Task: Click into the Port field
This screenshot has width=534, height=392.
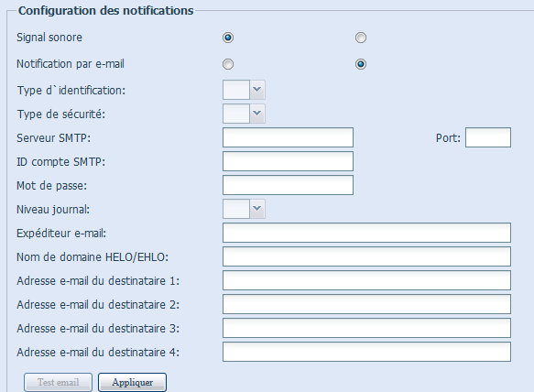Action: pos(488,137)
